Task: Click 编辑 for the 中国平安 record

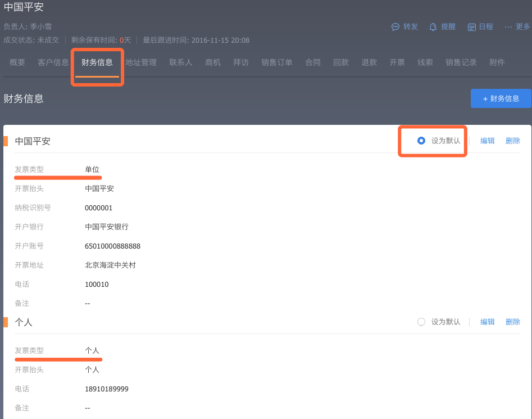Action: 488,141
